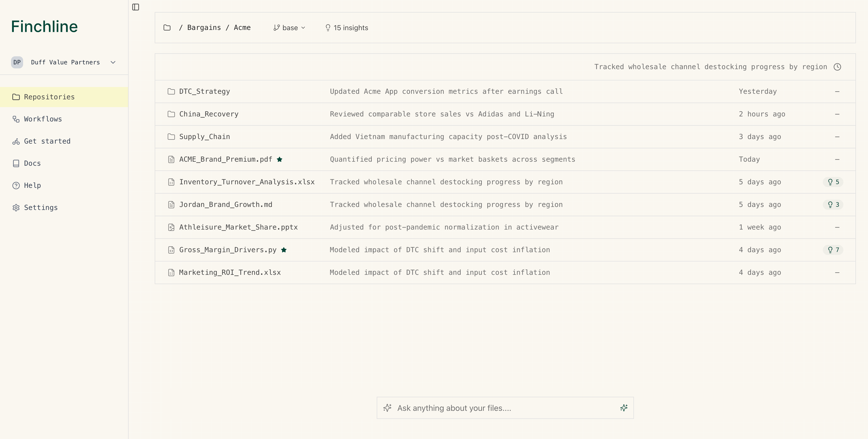
Task: Open commit history clock icon
Action: 837,67
